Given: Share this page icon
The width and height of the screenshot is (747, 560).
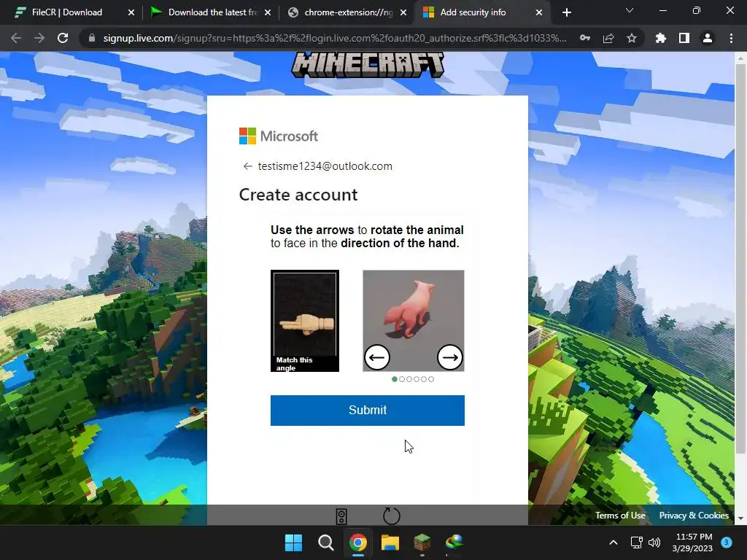Looking at the screenshot, I should tap(608, 38).
